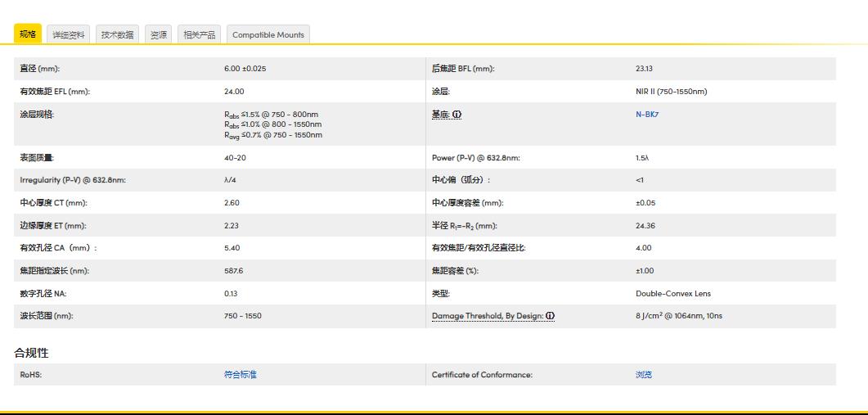Click 浏览 for Certificate of Conformance
Viewport: 868px width, 415px height.
(644, 375)
